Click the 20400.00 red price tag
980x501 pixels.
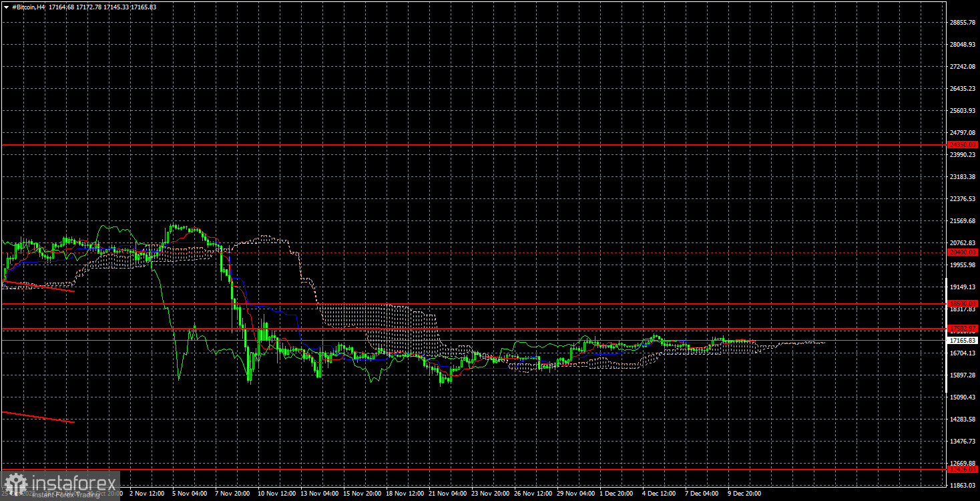[x=963, y=253]
